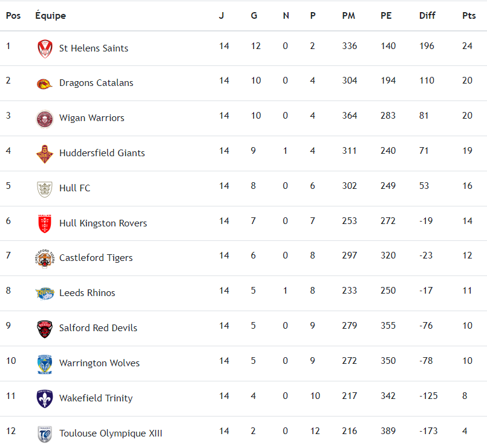Click the Warrington Wolves crest

pyautogui.click(x=44, y=364)
